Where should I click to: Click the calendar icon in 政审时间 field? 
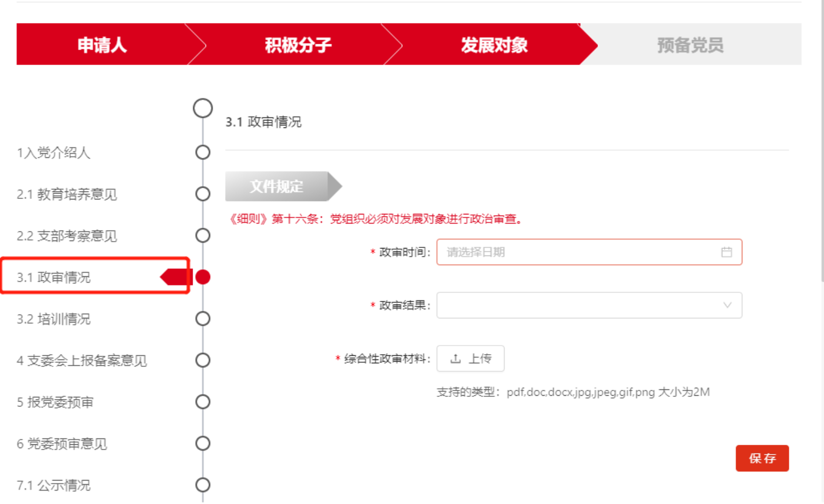[x=726, y=252]
